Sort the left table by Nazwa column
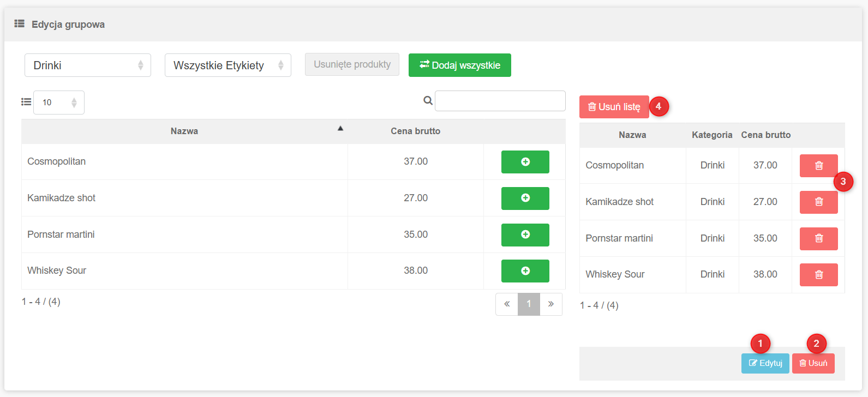Screen dimensions: 868x397 pyautogui.click(x=184, y=131)
